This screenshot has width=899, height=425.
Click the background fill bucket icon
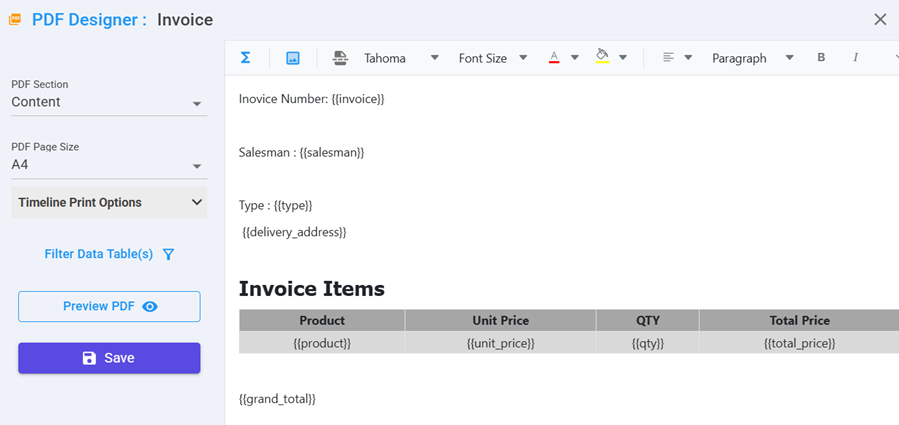click(x=602, y=57)
